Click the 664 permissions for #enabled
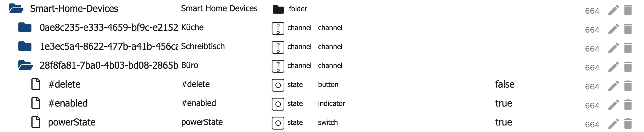This screenshot has height=132, width=644. coord(592,106)
